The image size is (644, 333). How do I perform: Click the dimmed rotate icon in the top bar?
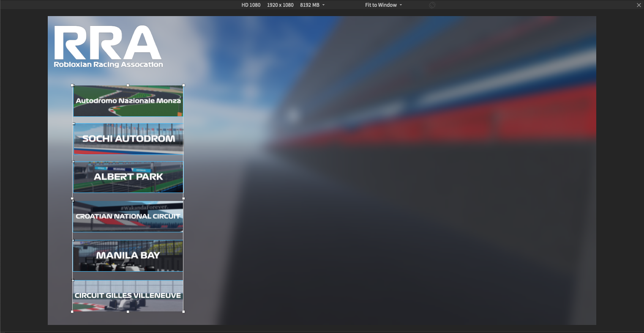(x=432, y=5)
